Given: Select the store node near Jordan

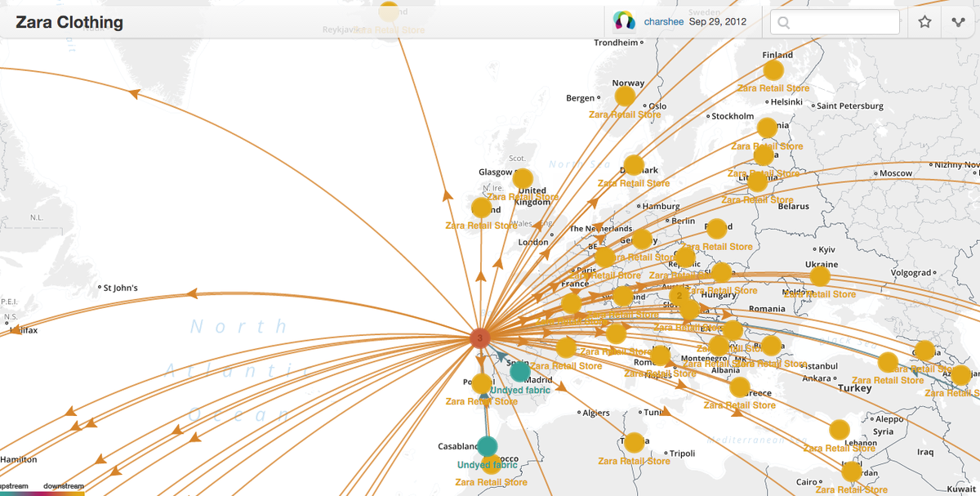Looking at the screenshot, I should click(852, 471).
